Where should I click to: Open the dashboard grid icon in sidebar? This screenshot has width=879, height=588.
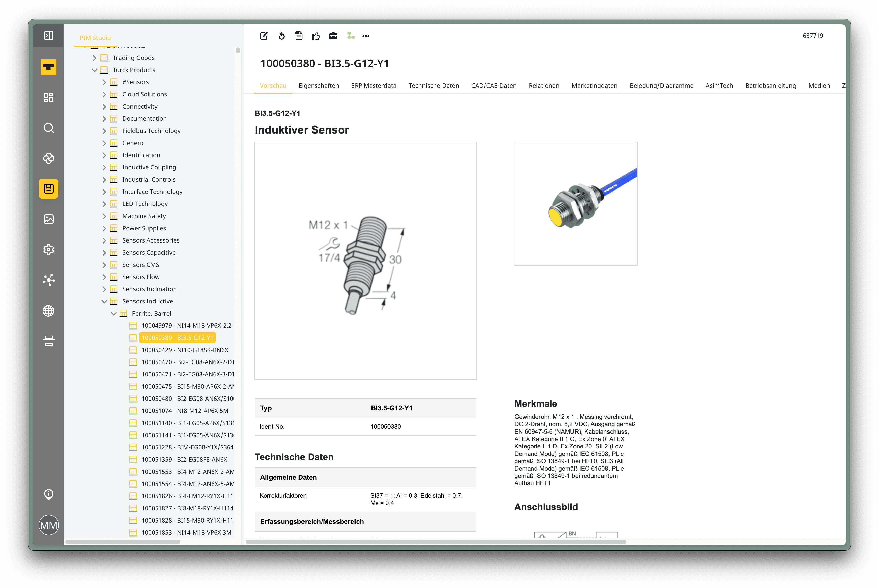pyautogui.click(x=48, y=97)
